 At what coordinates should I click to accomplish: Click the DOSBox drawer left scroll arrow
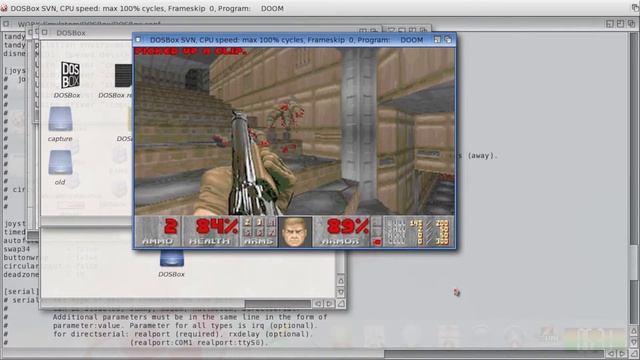(x=318, y=304)
